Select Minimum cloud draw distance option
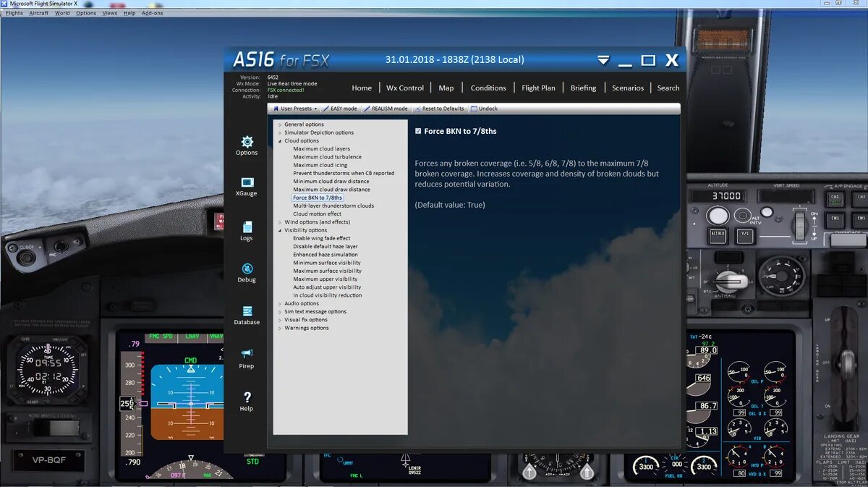This screenshot has height=487, width=868. tap(331, 182)
